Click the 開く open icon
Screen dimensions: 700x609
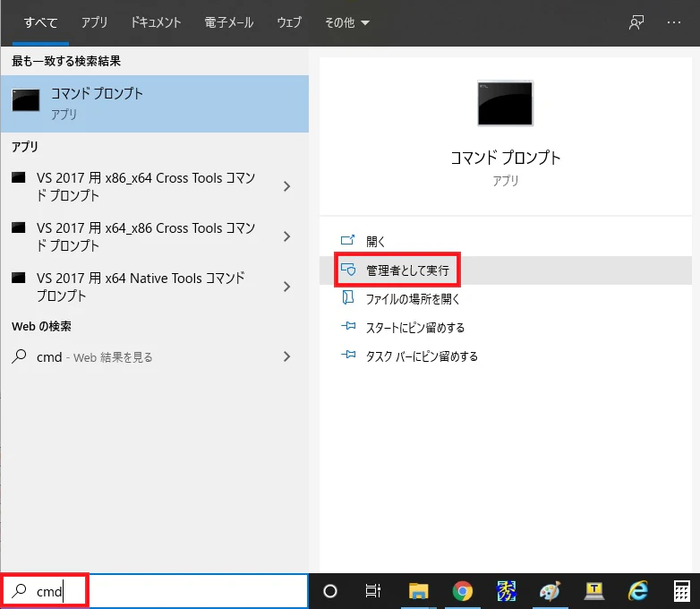(x=348, y=240)
